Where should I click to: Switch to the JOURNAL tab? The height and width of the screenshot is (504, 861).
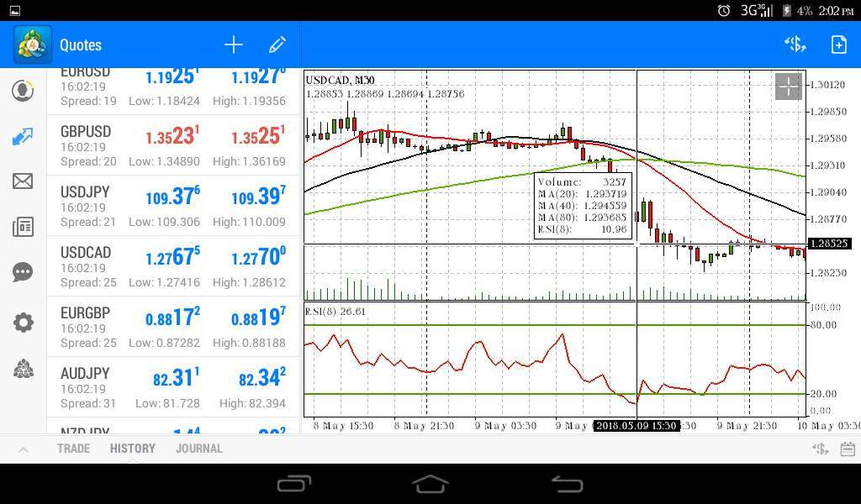coord(199,449)
